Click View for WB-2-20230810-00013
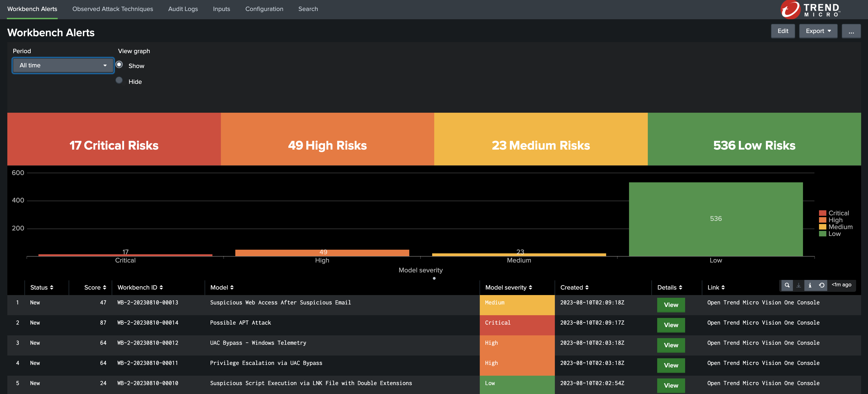The height and width of the screenshot is (394, 868). pyautogui.click(x=670, y=305)
